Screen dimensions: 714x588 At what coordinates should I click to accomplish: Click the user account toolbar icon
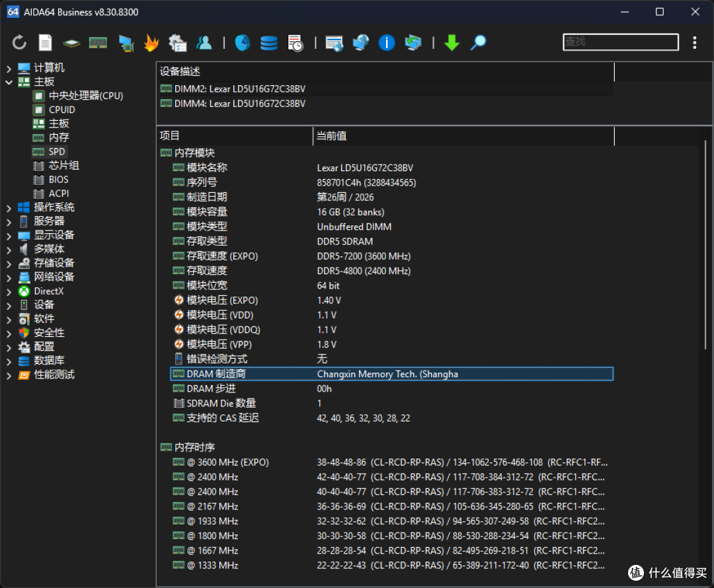coord(204,43)
